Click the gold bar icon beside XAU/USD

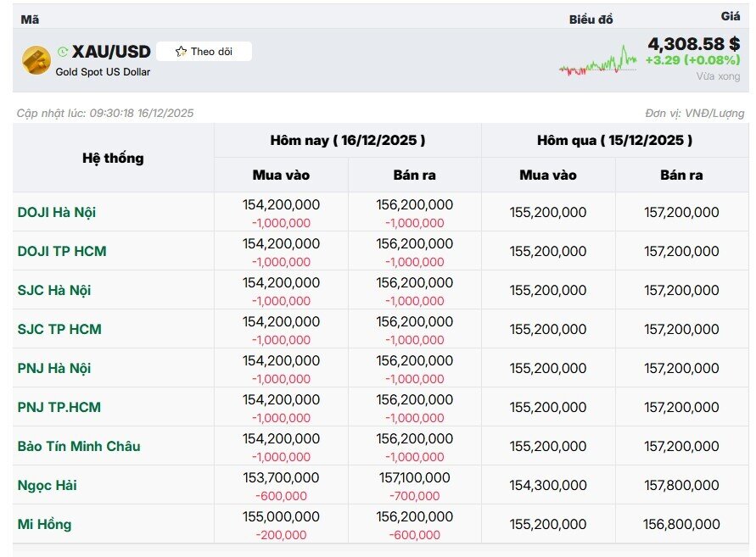pyautogui.click(x=36, y=60)
